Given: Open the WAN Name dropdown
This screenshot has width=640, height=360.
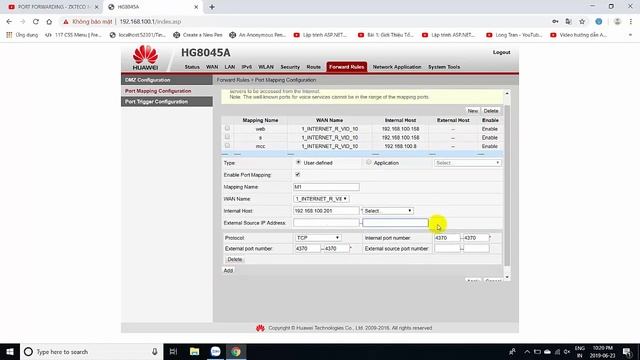Looking at the screenshot, I should pos(321,199).
